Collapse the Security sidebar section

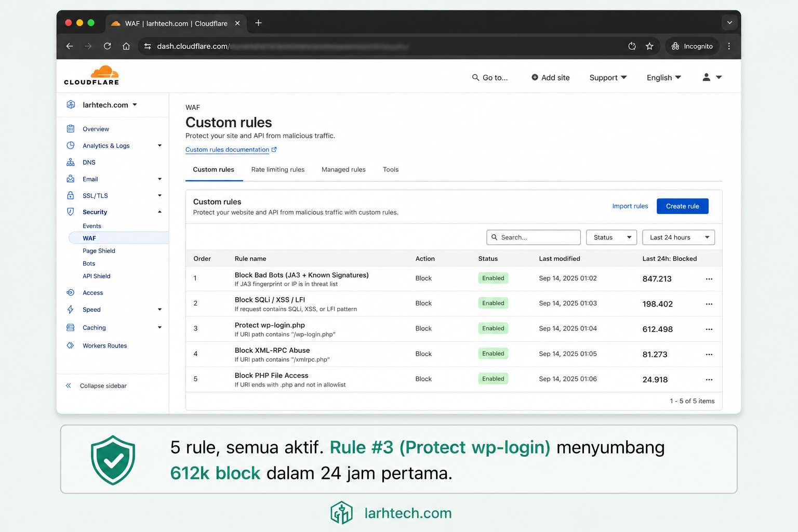pyautogui.click(x=159, y=211)
